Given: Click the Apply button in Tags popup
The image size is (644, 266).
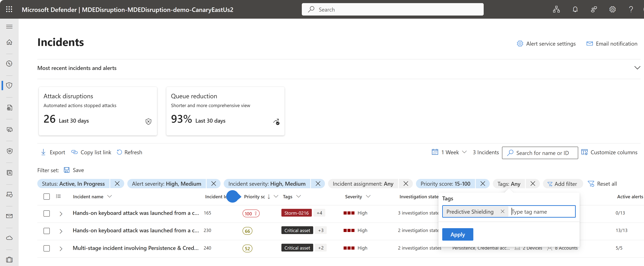Looking at the screenshot, I should click(457, 235).
